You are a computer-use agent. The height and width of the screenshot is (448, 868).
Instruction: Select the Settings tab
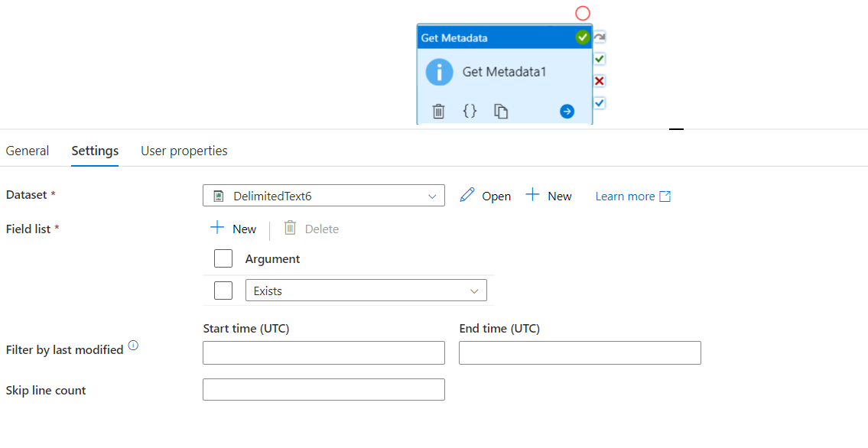coord(95,151)
